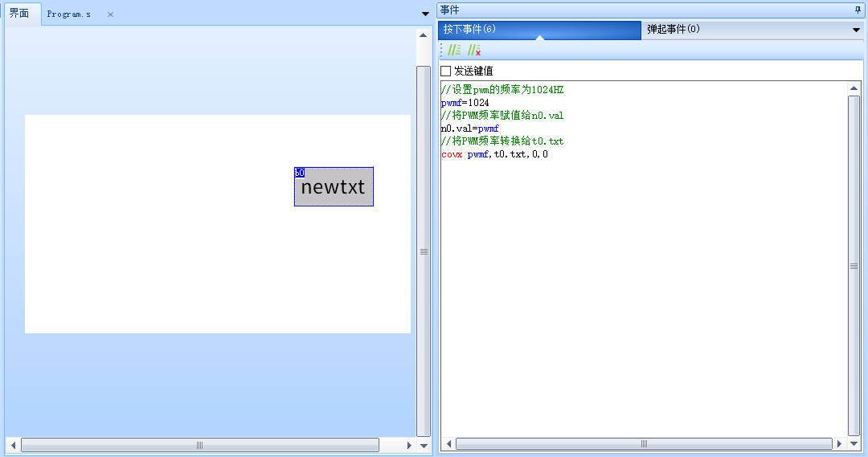This screenshot has height=457, width=868.
Task: Switch to the 弹起事件(0) tab
Action: (673, 30)
